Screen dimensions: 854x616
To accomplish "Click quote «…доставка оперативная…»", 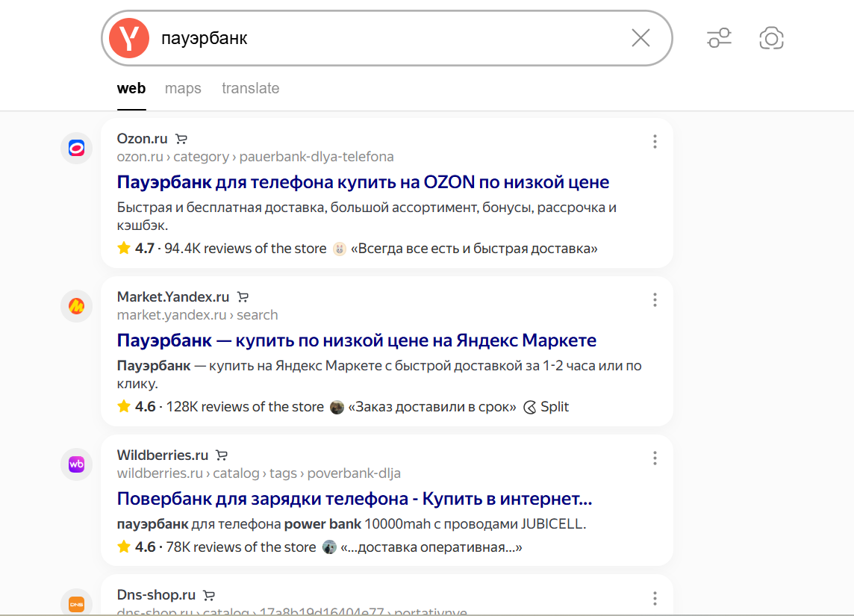I will click(431, 547).
